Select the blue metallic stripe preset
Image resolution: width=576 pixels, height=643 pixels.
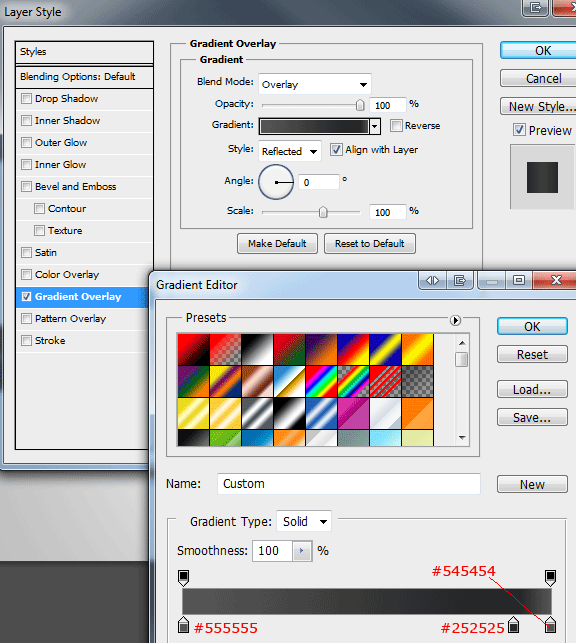click(321, 413)
